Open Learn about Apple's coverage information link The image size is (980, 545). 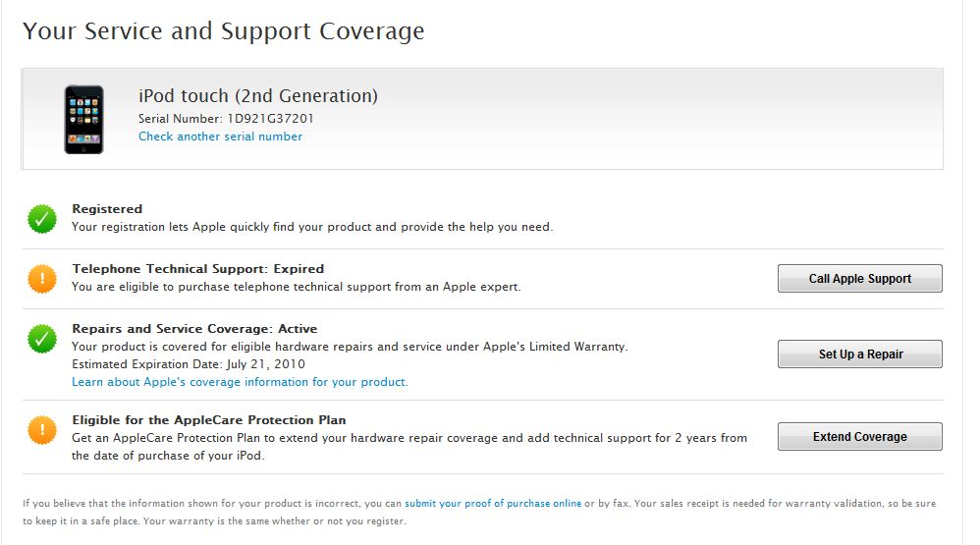pos(240,382)
